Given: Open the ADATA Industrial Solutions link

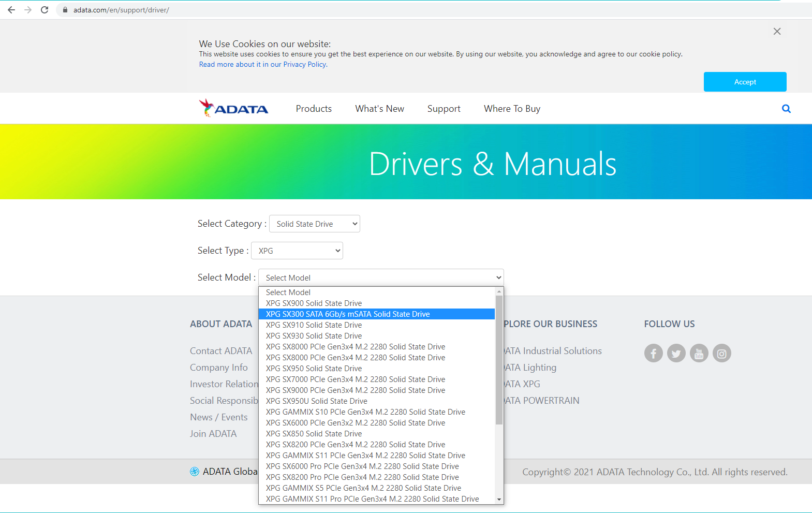Looking at the screenshot, I should pyautogui.click(x=553, y=351).
